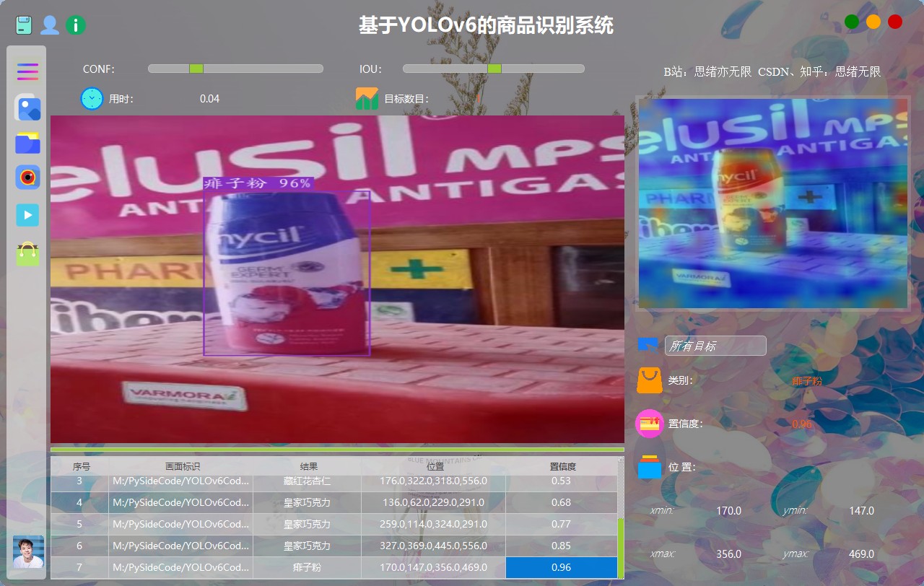Click the title 基于YOLOv6的商品识别系统
The image size is (924, 586).
(486, 26)
